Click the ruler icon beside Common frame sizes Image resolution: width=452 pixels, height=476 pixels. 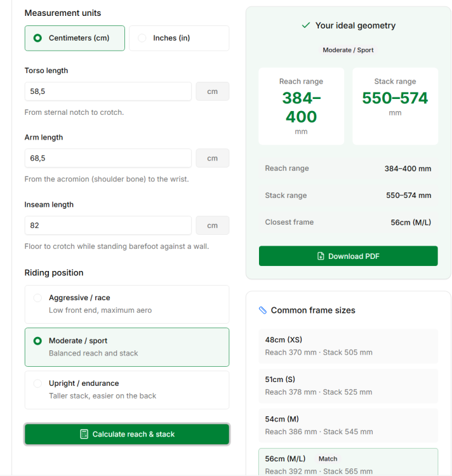tap(263, 310)
